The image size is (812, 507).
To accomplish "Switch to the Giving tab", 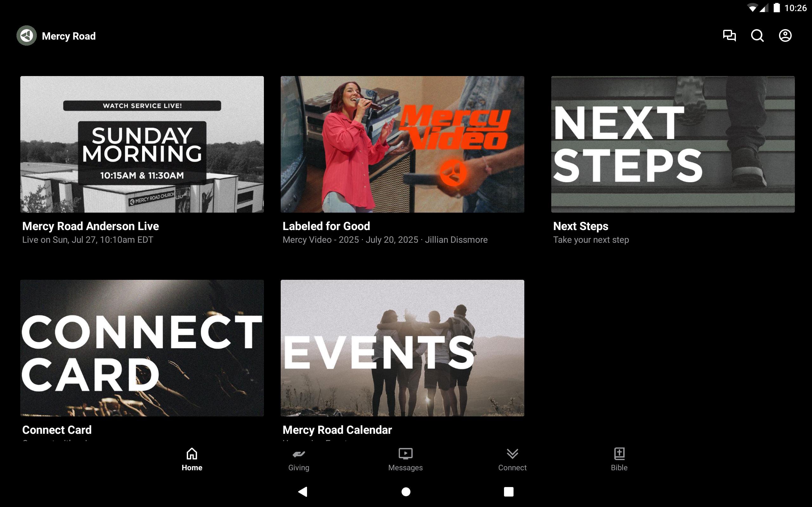I will coord(298,459).
